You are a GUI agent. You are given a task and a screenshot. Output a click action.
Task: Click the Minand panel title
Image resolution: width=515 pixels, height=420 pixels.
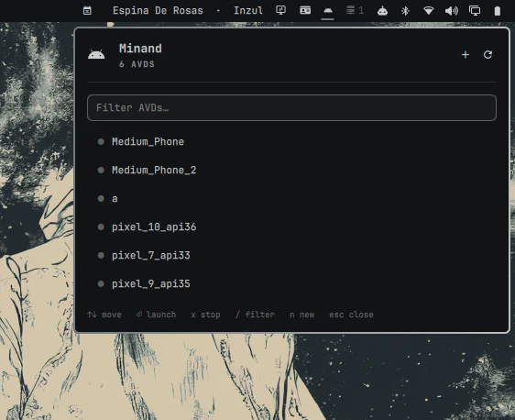click(x=140, y=49)
